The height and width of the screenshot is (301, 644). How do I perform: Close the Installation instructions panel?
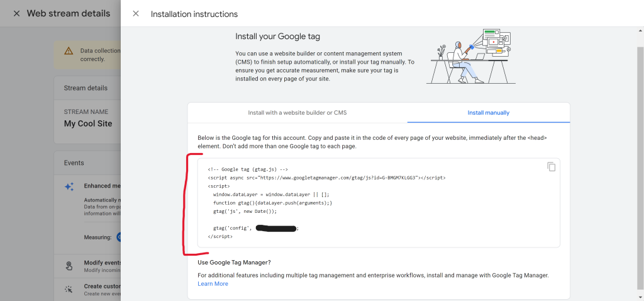coord(136,14)
